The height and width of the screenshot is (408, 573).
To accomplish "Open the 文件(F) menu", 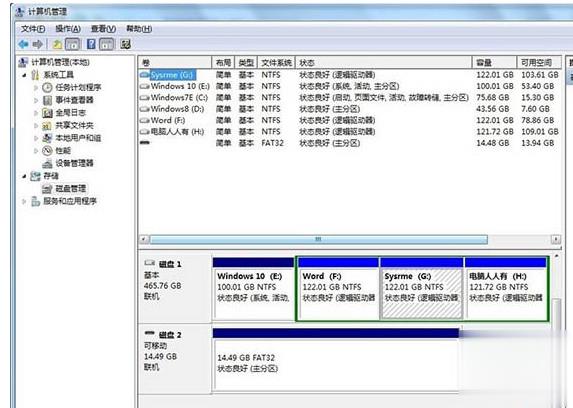I will (33, 29).
